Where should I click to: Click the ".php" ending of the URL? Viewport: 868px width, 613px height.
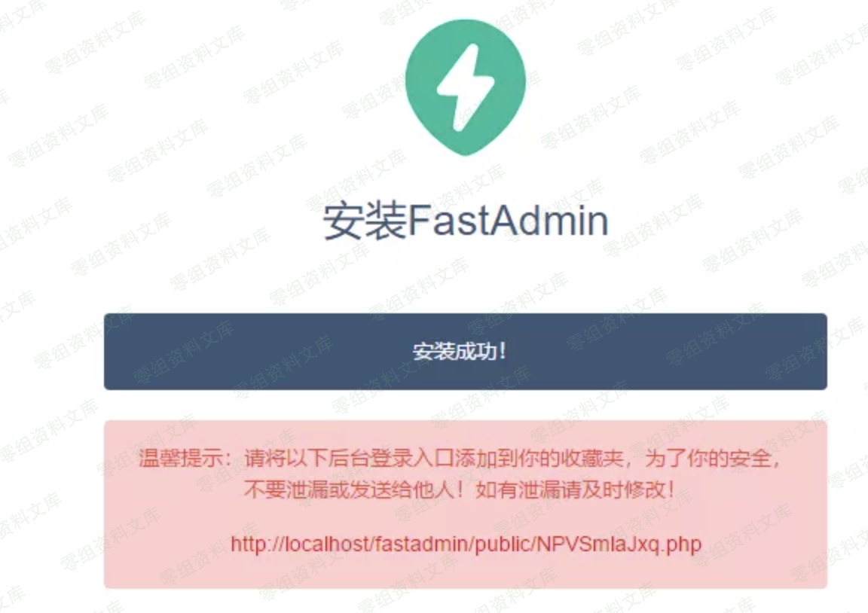point(682,545)
